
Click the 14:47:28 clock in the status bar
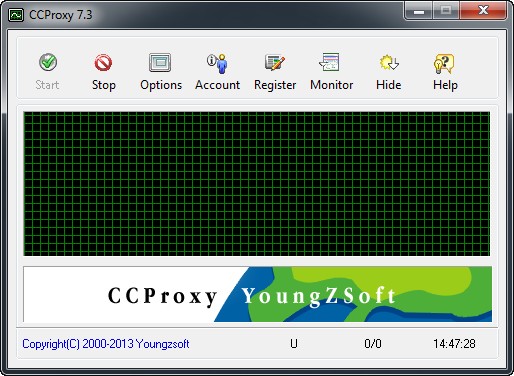pos(454,344)
